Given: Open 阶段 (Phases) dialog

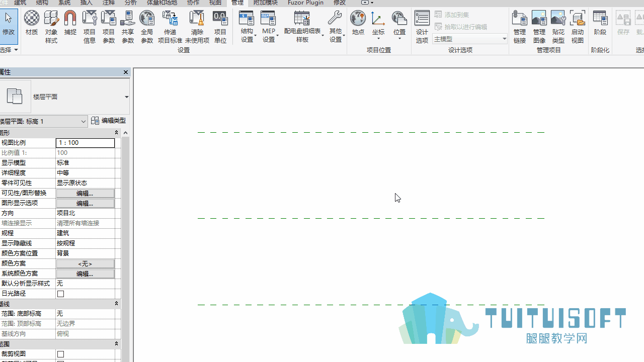Looking at the screenshot, I should (600, 23).
